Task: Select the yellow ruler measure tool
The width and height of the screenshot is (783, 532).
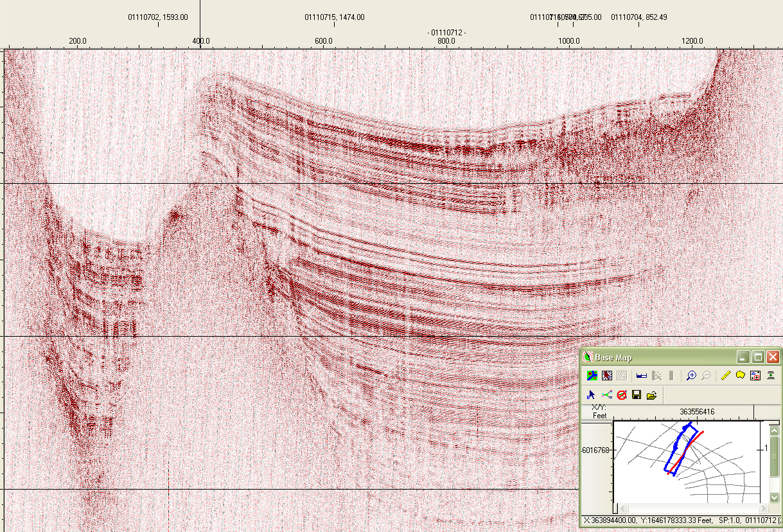Action: coord(726,376)
